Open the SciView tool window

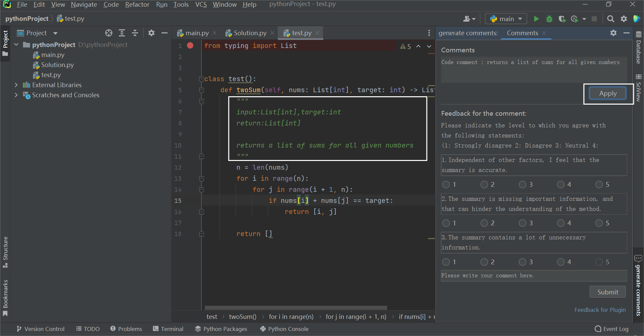coord(638,88)
